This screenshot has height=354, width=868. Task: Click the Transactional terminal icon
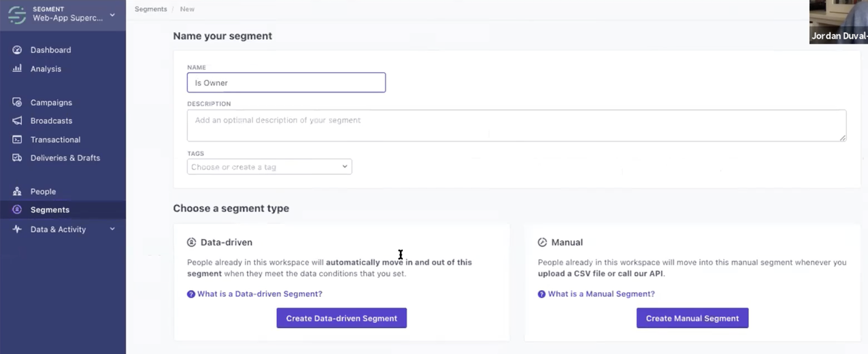pyautogui.click(x=17, y=140)
